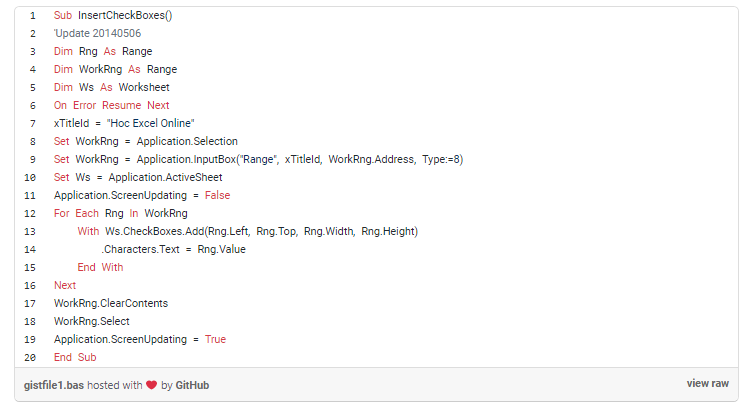Open the GitHub link in footer
The width and height of the screenshot is (748, 407).
click(x=192, y=385)
